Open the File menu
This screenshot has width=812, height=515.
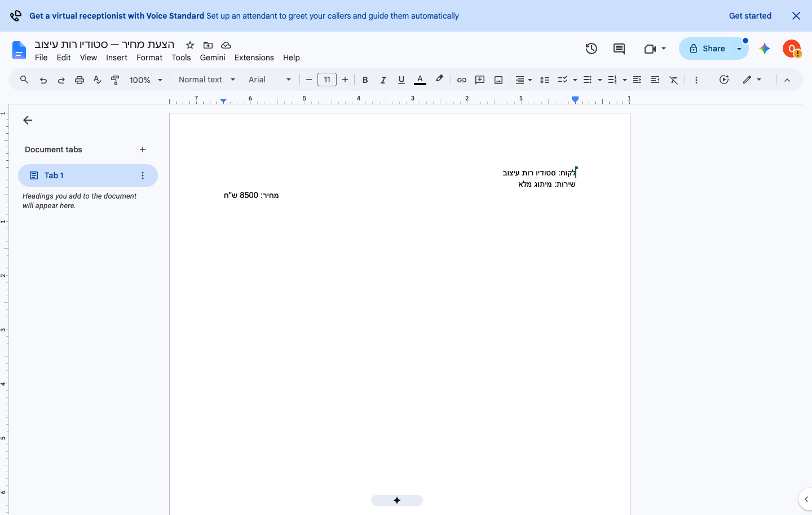41,58
